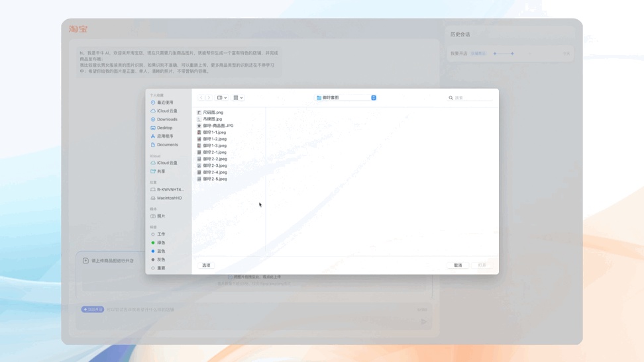Select the green 绿色 tag
The height and width of the screenshot is (362, 644).
click(161, 243)
